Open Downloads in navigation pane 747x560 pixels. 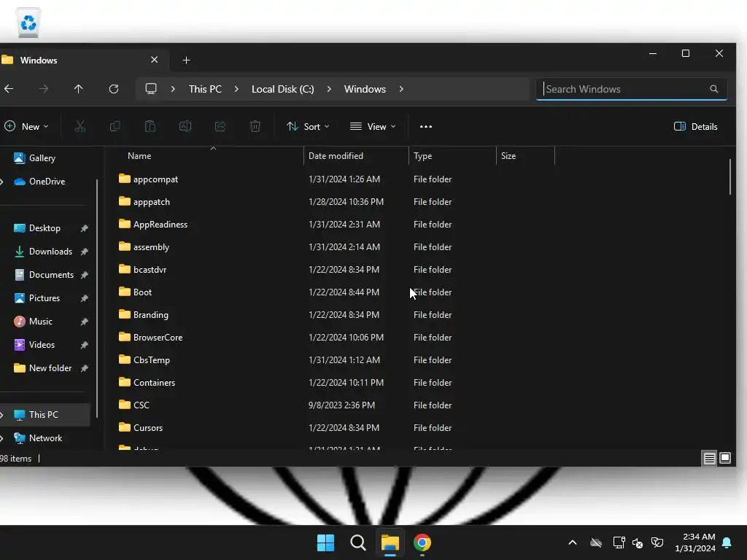click(50, 252)
